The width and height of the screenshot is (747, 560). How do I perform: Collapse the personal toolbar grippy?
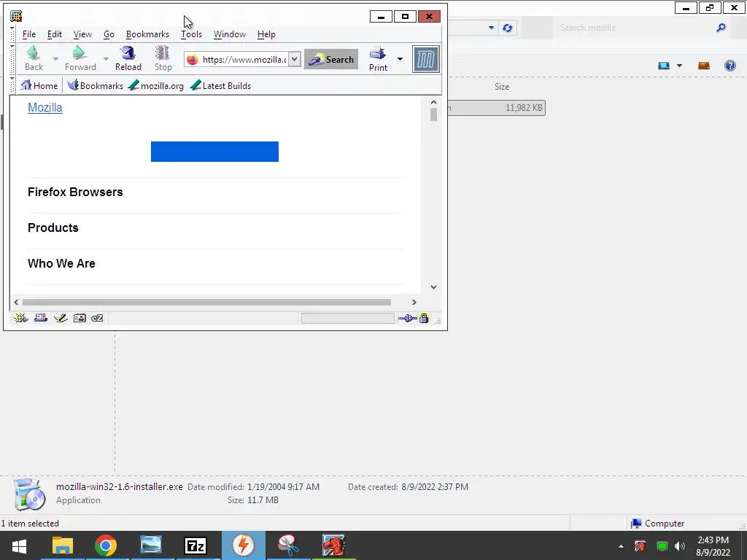(x=12, y=86)
